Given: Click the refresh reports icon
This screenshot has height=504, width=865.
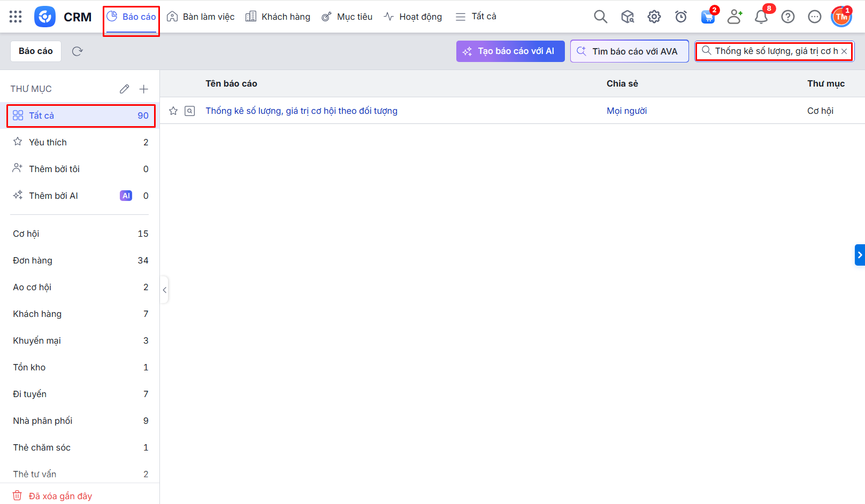Looking at the screenshot, I should [78, 51].
